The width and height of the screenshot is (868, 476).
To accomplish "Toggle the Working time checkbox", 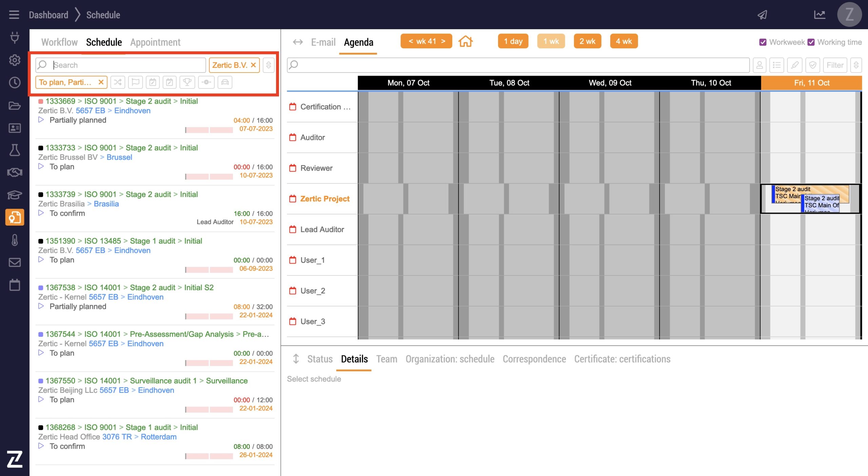I will pyautogui.click(x=811, y=42).
